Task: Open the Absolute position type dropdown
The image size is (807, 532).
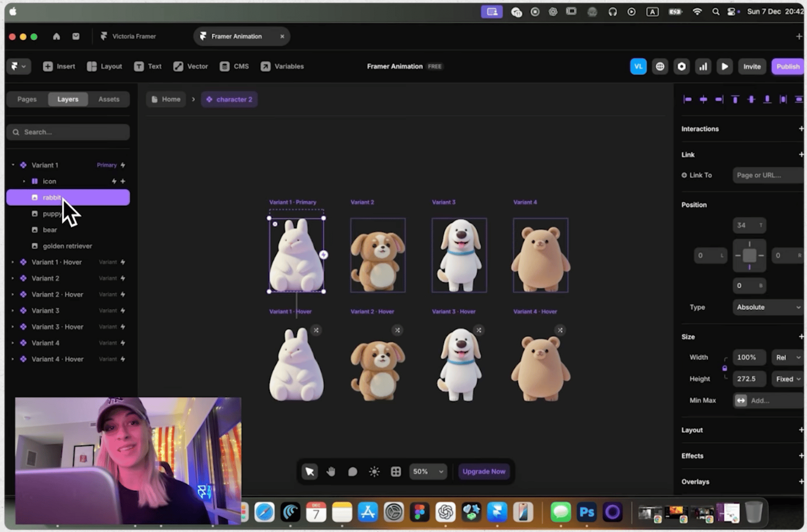Action: [768, 307]
